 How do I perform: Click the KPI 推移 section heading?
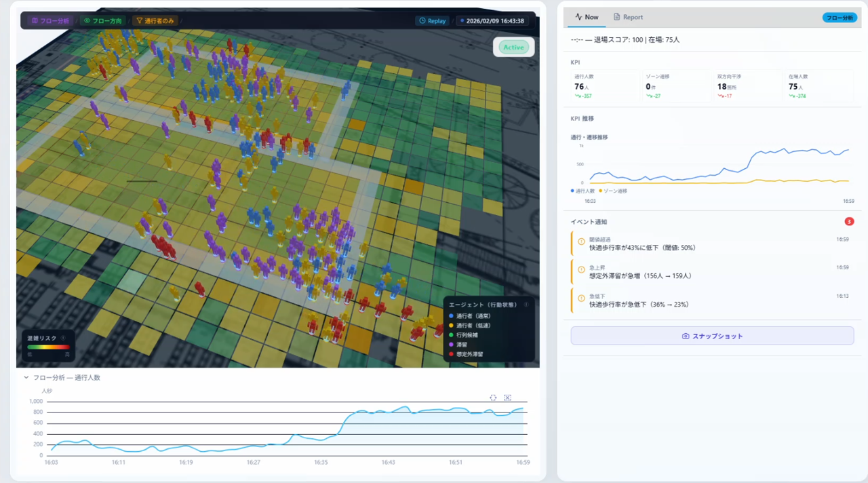coord(583,119)
